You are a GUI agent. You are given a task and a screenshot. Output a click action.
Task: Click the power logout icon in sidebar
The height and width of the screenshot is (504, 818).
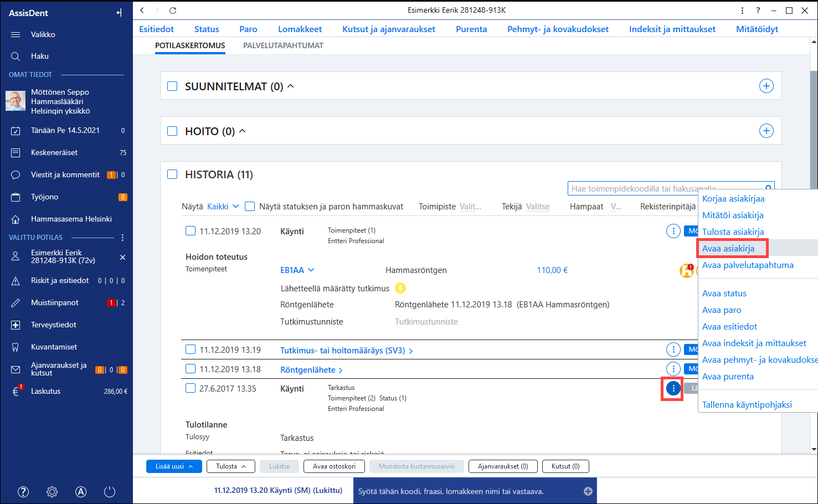(x=110, y=492)
